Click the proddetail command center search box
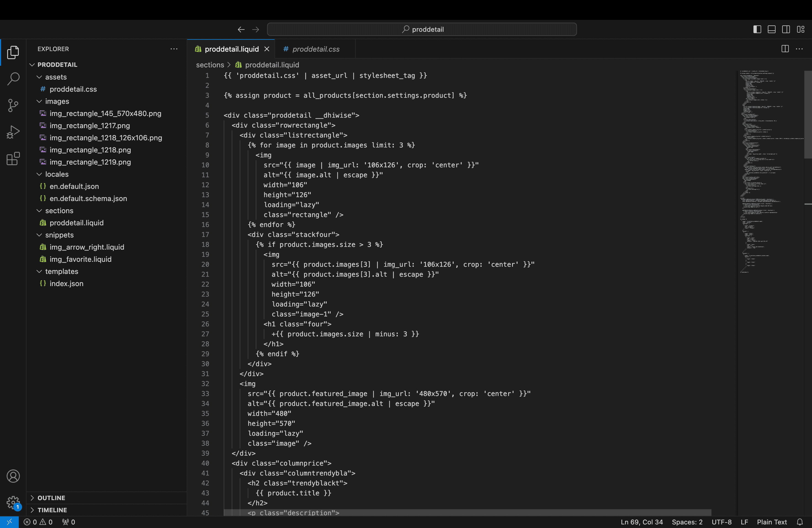This screenshot has width=812, height=528. (422, 30)
